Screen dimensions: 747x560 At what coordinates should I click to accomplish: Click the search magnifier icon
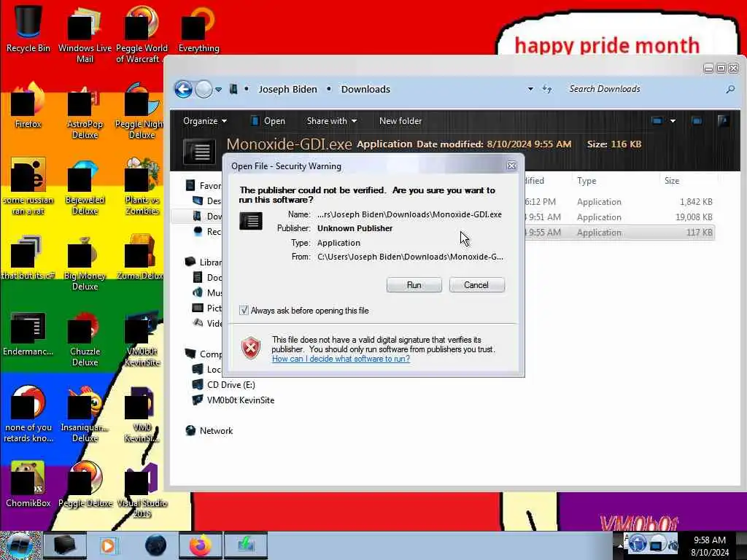click(x=729, y=89)
